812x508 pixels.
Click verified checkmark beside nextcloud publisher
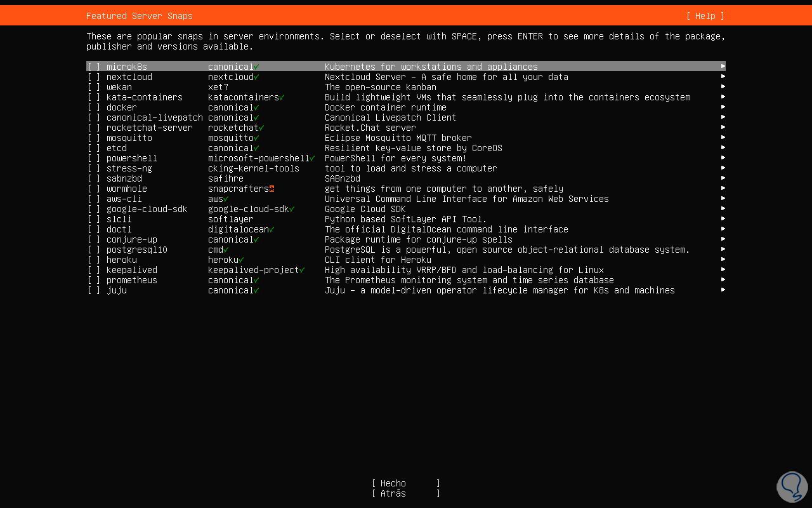pyautogui.click(x=256, y=77)
